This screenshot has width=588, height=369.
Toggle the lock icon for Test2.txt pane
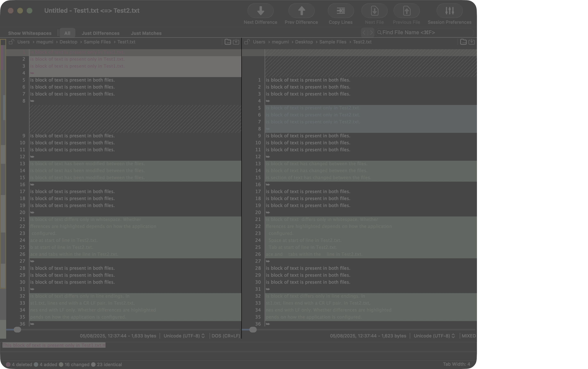[247, 42]
